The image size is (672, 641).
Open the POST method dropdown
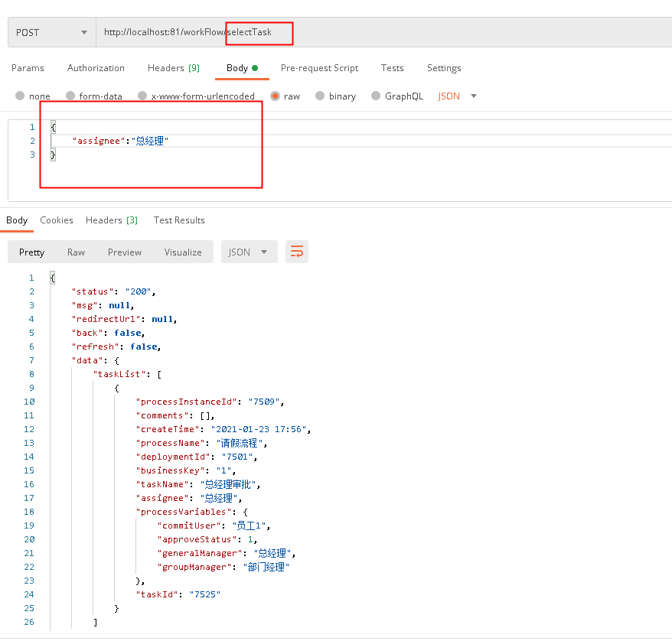tap(52, 33)
